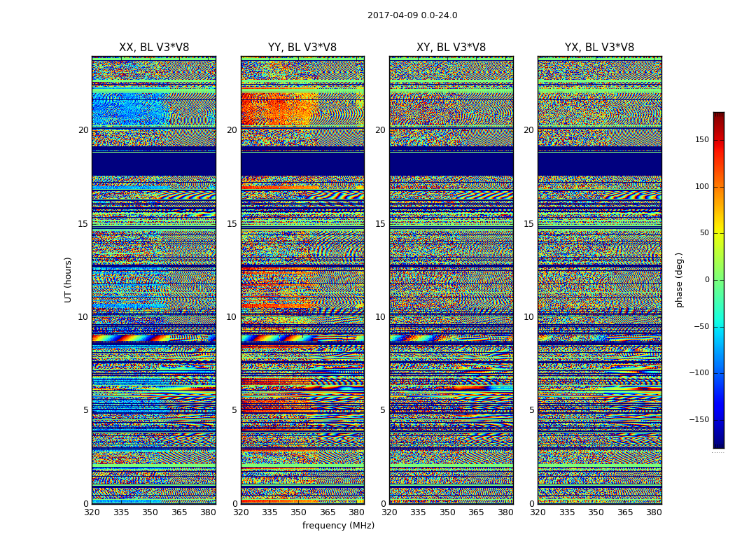Click colorbar tick label −150
This screenshot has width=735, height=560.
pos(699,419)
